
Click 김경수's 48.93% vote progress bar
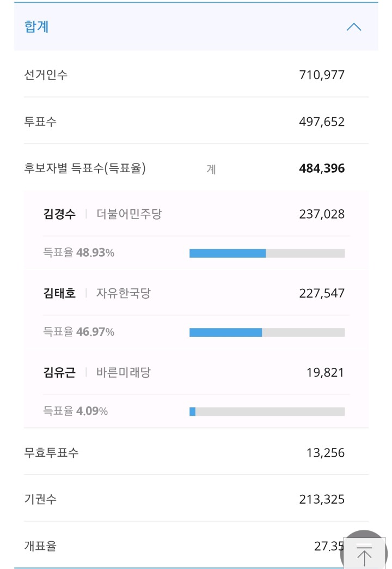click(267, 252)
